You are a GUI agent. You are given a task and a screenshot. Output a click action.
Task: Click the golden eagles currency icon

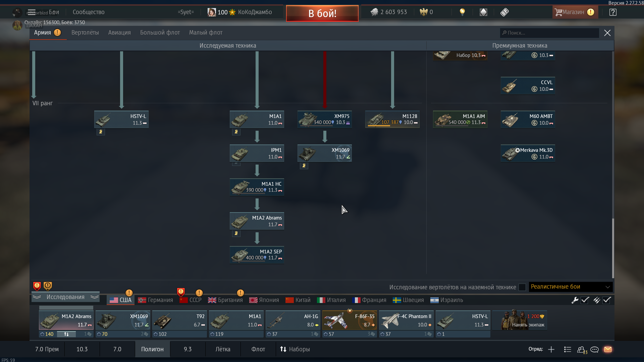[424, 12]
